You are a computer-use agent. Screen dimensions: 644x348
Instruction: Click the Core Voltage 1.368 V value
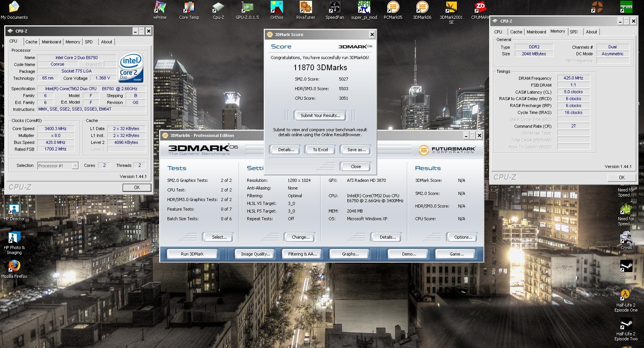[102, 78]
